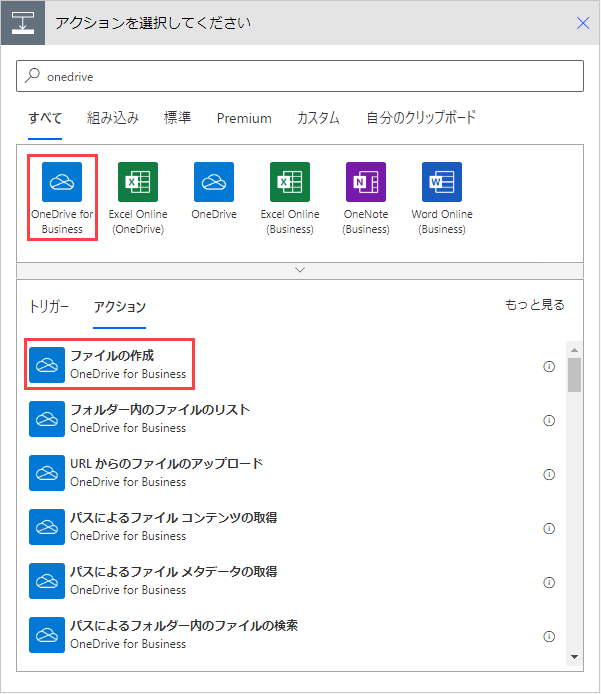Choose the フォルダー内のファイルのリスト action
601x694 pixels.
pos(292,419)
